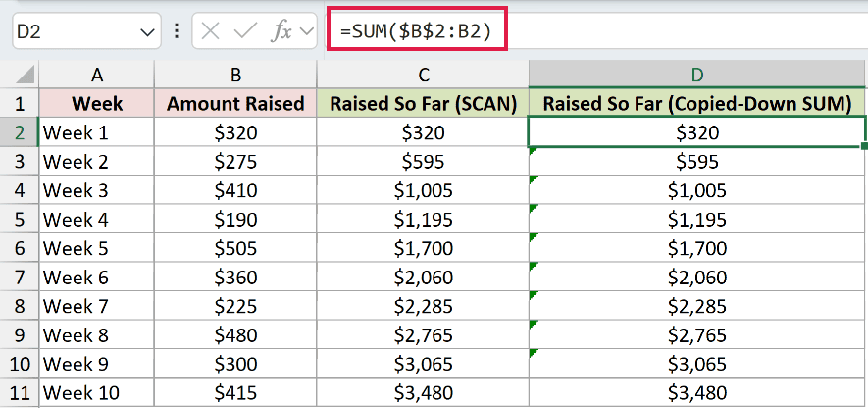Select row 5 header

(20, 220)
